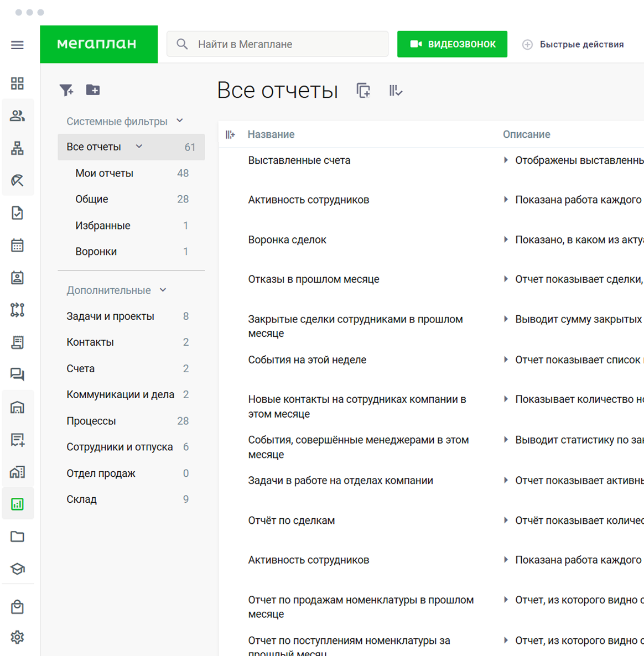Expand description of Отчёт по сделкам row
The image size is (644, 656).
(506, 520)
